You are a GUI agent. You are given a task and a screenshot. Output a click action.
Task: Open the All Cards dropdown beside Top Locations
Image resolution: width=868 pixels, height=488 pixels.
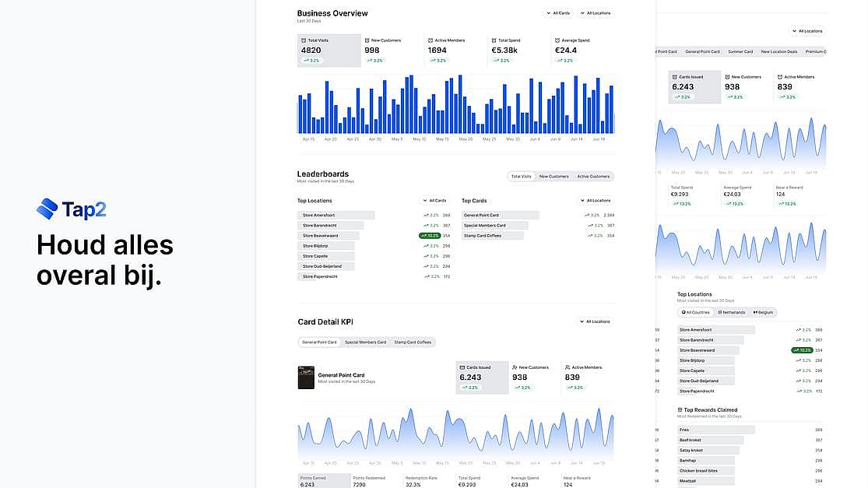pyautogui.click(x=434, y=201)
